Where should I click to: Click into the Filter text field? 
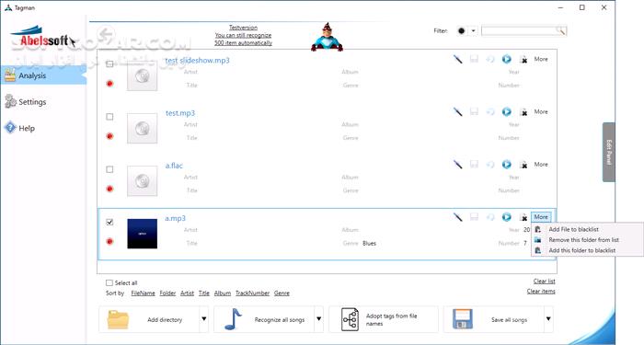(519, 30)
